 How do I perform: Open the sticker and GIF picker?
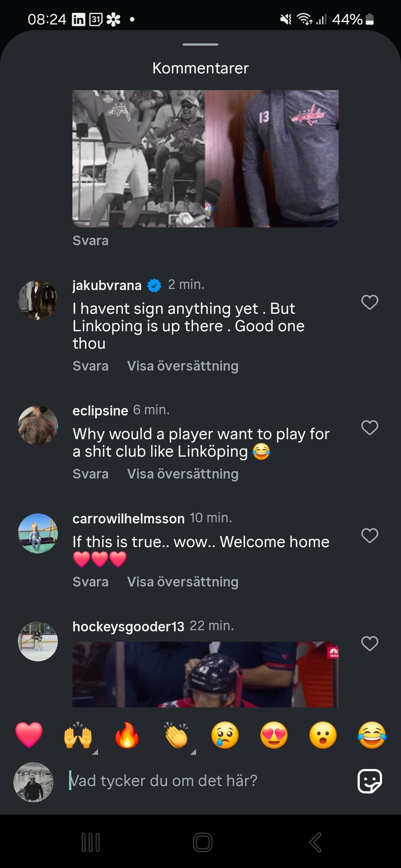pos(369,781)
